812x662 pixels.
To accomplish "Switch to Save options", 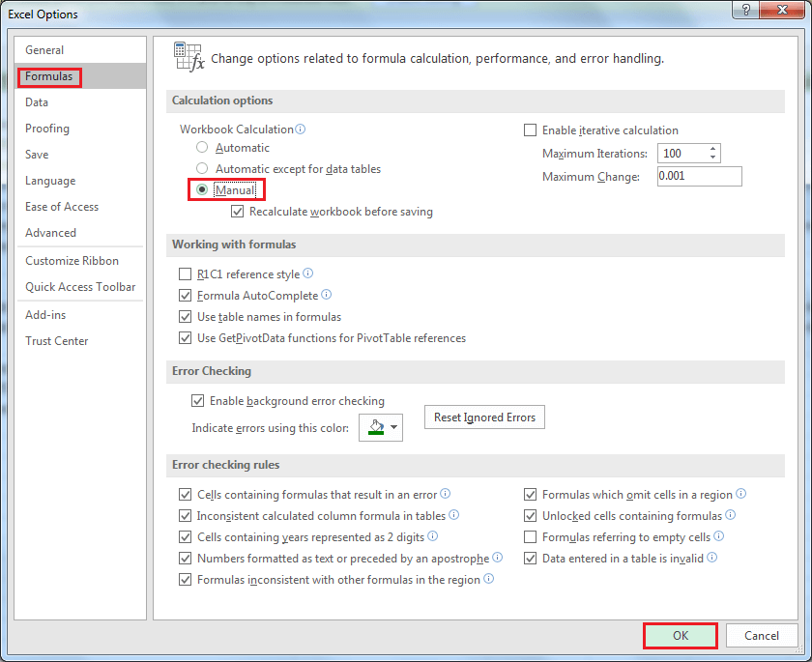I will tap(80, 155).
